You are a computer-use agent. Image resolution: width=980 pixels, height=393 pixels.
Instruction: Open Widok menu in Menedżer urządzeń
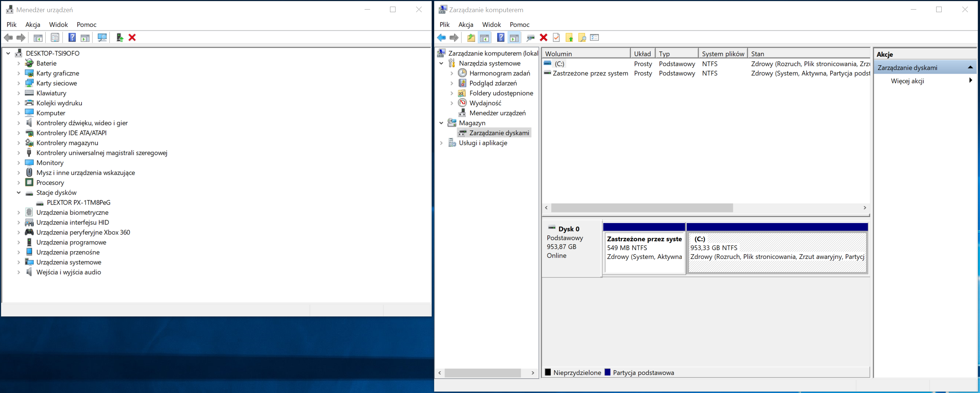click(x=58, y=24)
